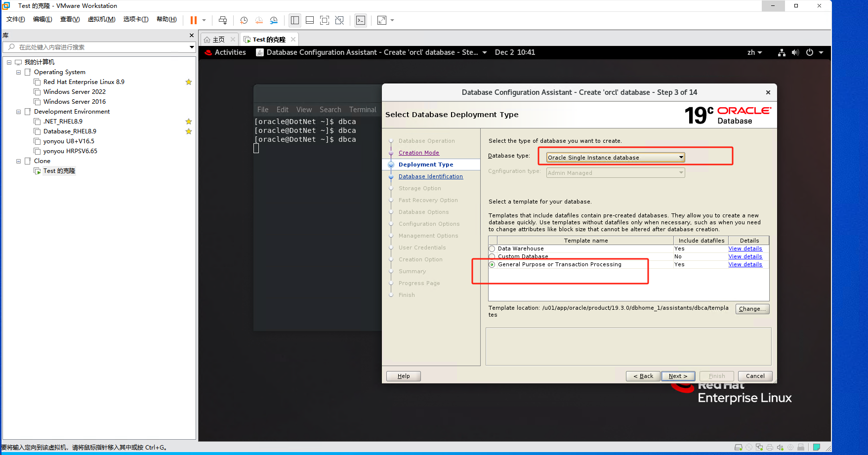Open the library search dropdown arrow
868x455 pixels.
[x=192, y=47]
